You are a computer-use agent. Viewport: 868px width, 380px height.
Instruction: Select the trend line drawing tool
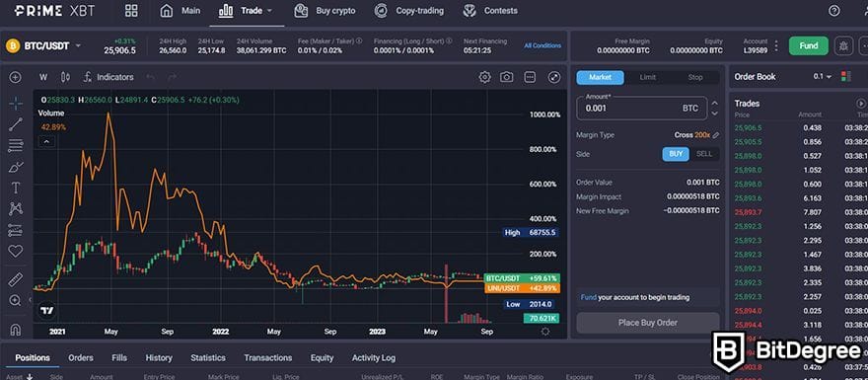click(16, 124)
